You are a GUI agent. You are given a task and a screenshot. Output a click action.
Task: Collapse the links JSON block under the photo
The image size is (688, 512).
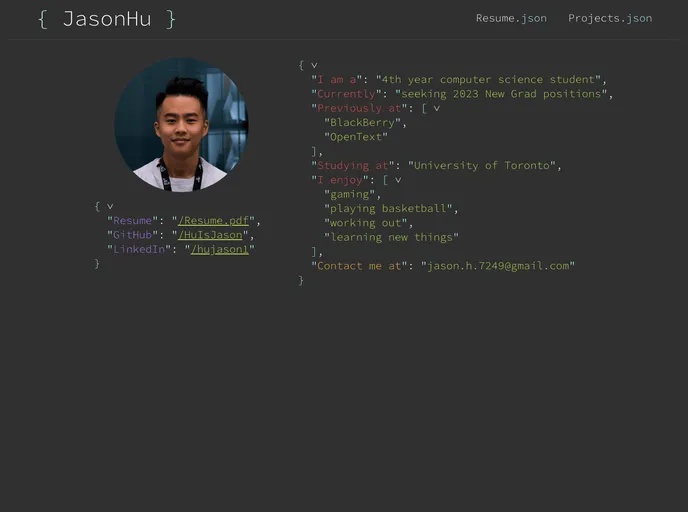click(x=110, y=206)
